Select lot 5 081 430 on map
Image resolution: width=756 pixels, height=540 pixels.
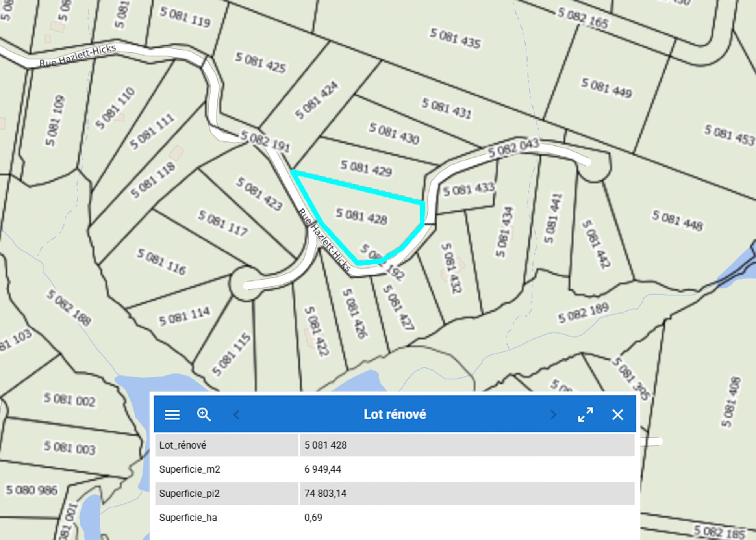pos(394,133)
